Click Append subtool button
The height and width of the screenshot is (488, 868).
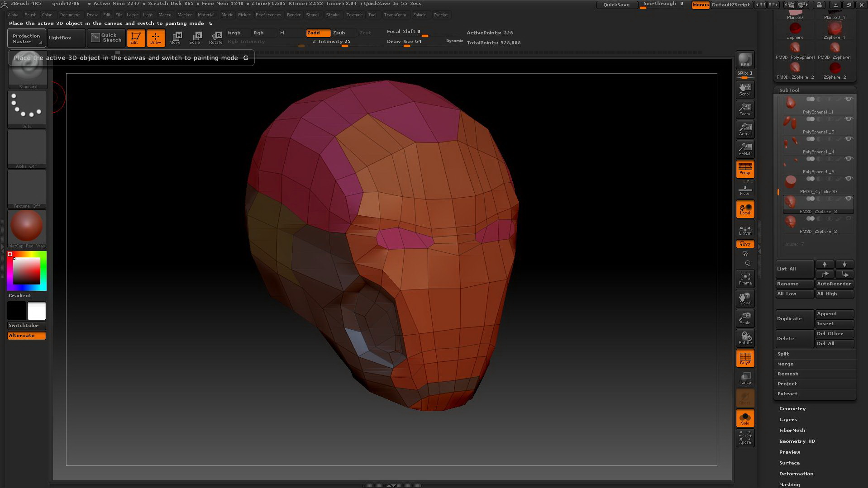pos(835,314)
